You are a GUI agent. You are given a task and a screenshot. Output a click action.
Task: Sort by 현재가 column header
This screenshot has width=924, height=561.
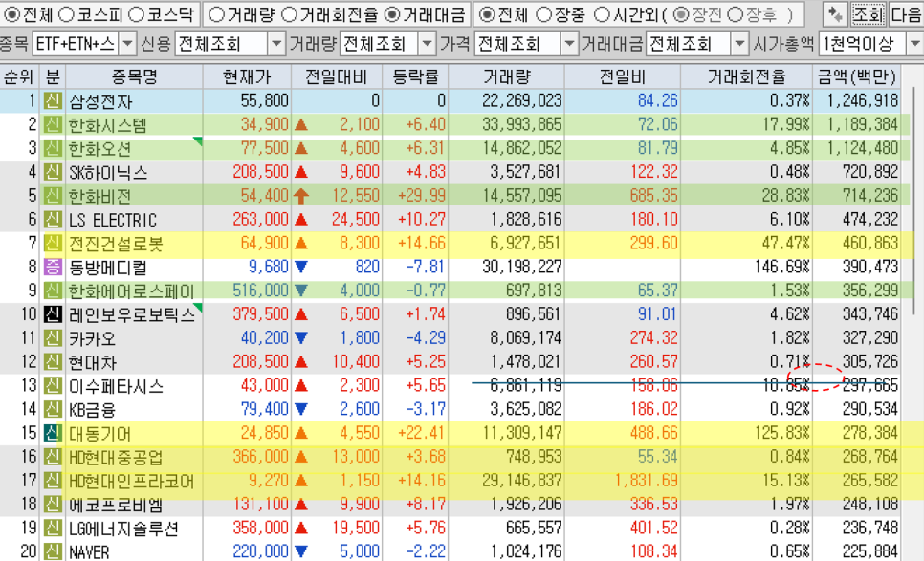247,76
